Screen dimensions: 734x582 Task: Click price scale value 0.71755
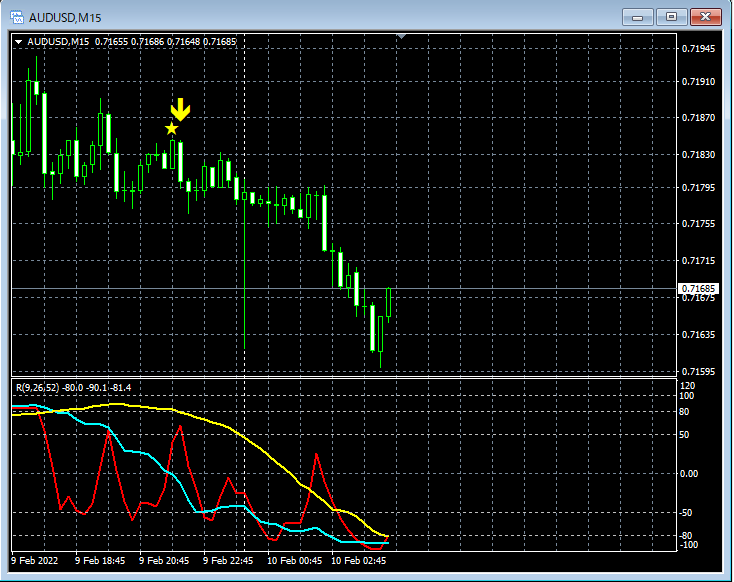pos(698,224)
